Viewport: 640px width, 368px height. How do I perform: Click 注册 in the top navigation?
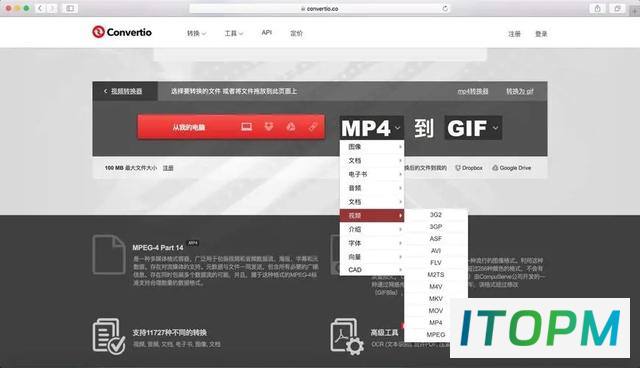click(514, 34)
